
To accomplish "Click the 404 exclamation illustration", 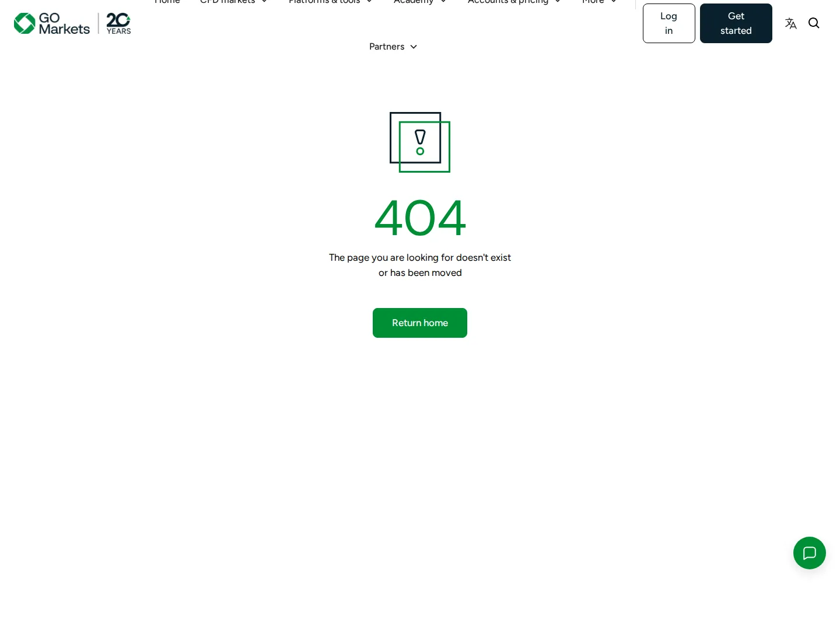I will click(420, 142).
